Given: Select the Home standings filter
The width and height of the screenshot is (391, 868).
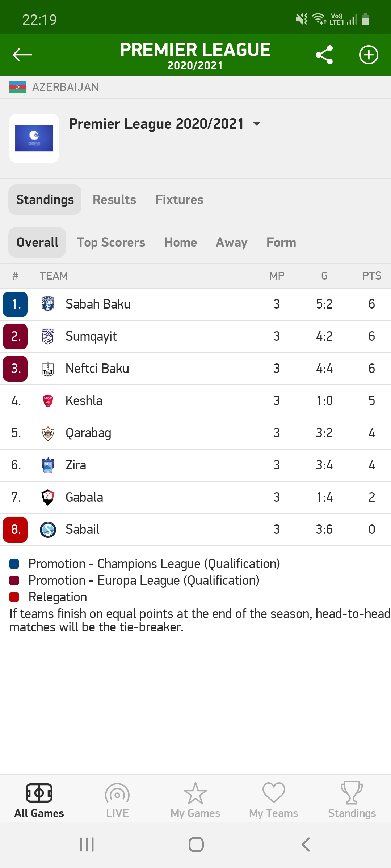Looking at the screenshot, I should (181, 242).
